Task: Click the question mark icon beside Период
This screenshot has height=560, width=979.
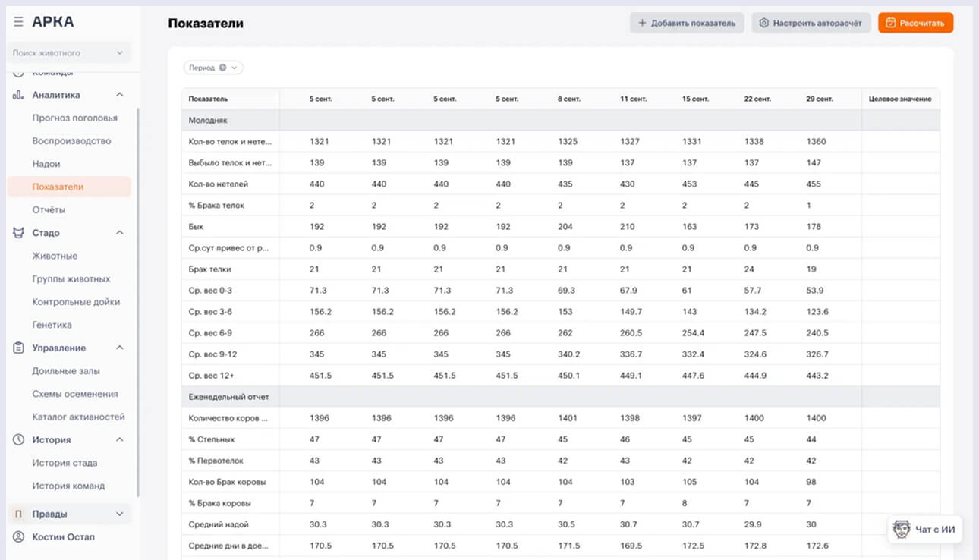Action: point(222,68)
